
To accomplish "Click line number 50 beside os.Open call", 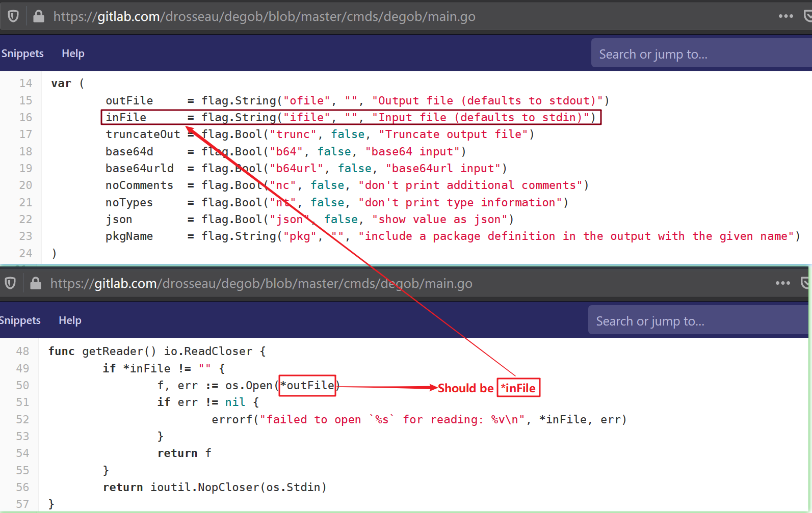I will tap(22, 385).
